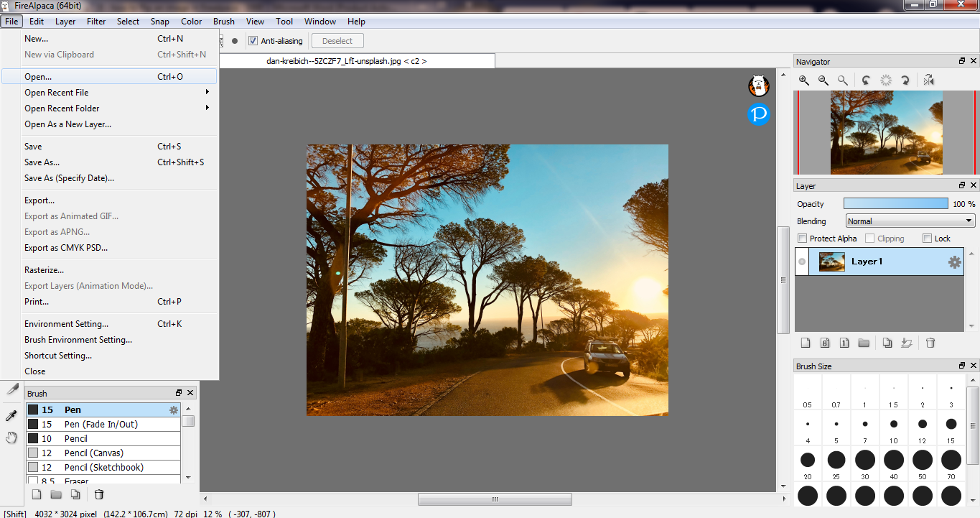
Task: Reset canvas rotation in Navigator
Action: [x=886, y=80]
